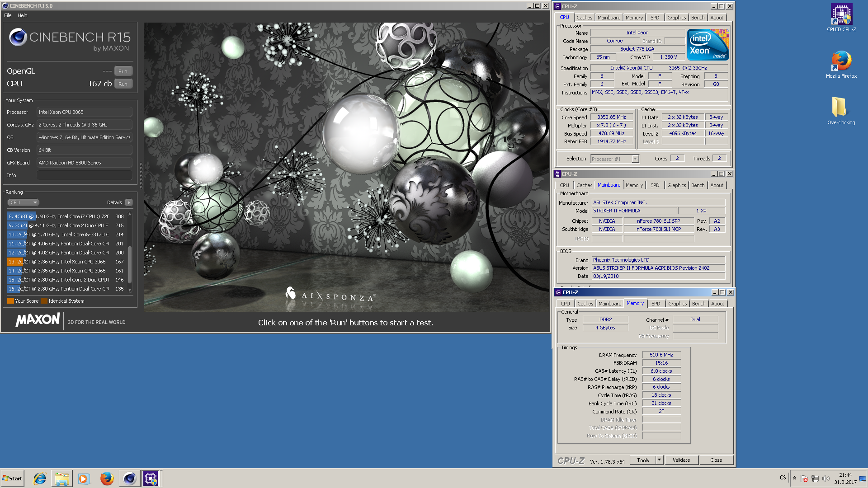
Task: Open CPU tab in middle CPU-Z window
Action: 564,185
